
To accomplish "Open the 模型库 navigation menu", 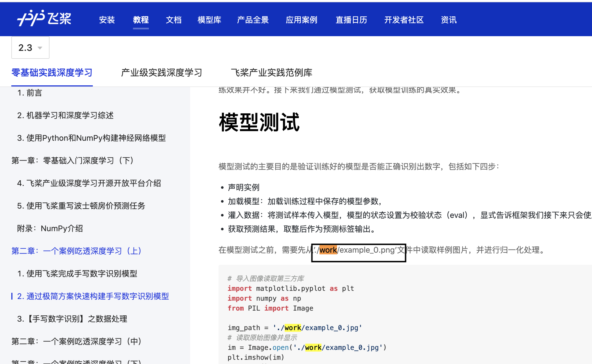I will [209, 20].
